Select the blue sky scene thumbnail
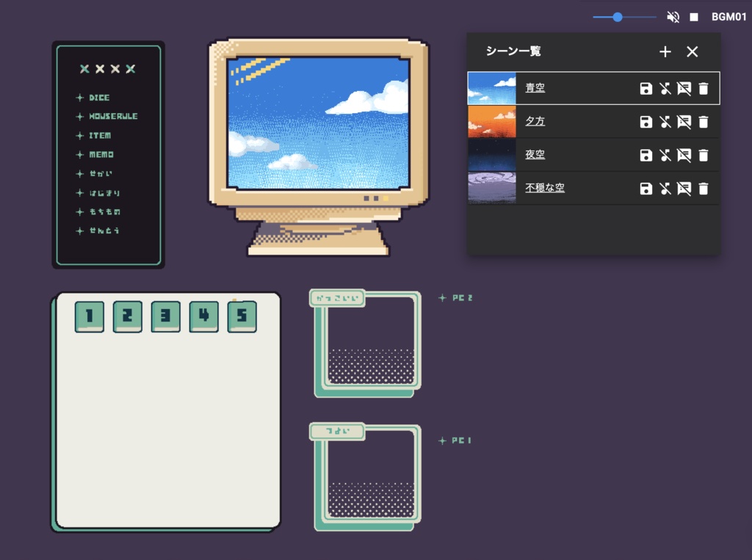Screen dimensions: 752x560 click(x=492, y=88)
